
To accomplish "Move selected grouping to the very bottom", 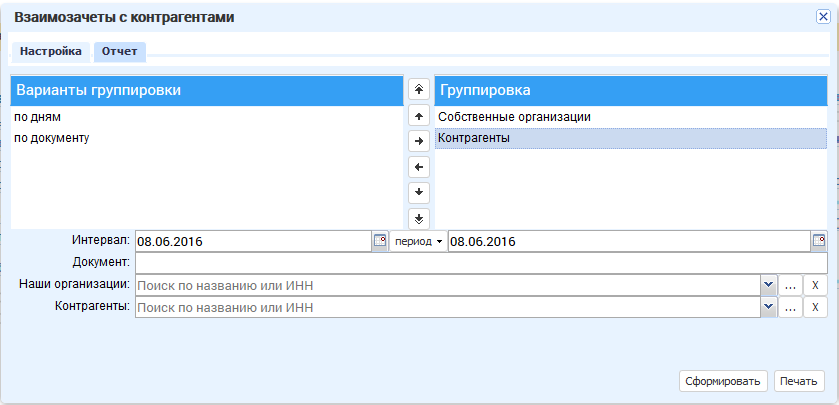I will (x=419, y=218).
